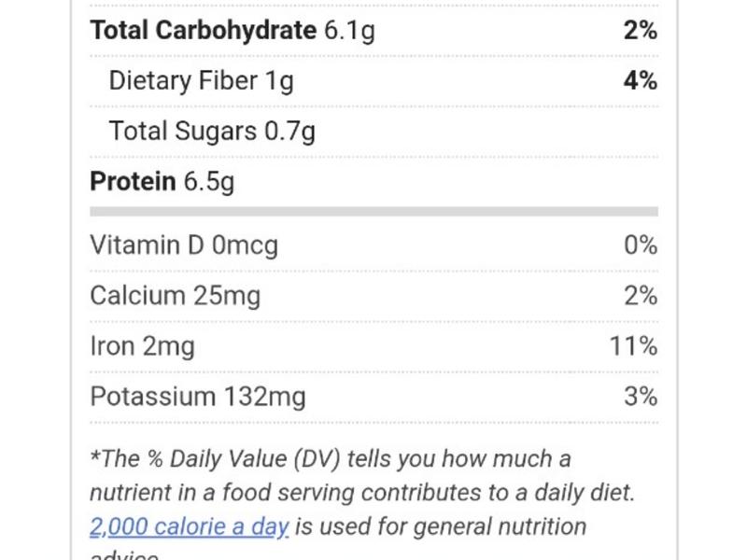Screen dimensions: 747x560
Task: Click the Total Sugars 0.7g text
Action: tap(212, 132)
